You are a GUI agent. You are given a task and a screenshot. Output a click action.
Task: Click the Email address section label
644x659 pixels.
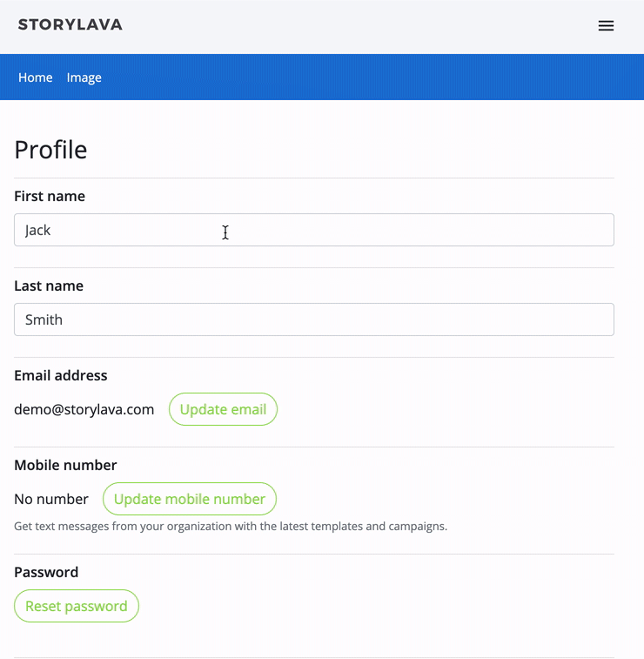tap(61, 375)
